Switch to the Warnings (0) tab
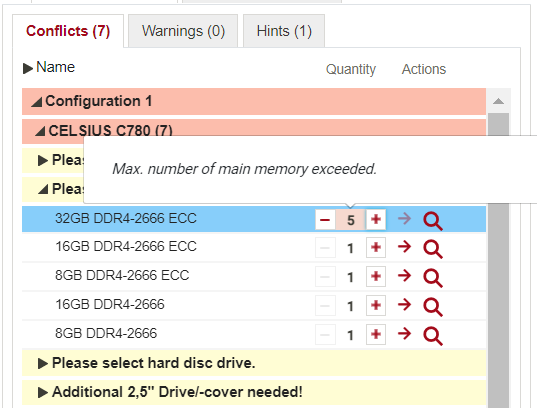 point(183,31)
